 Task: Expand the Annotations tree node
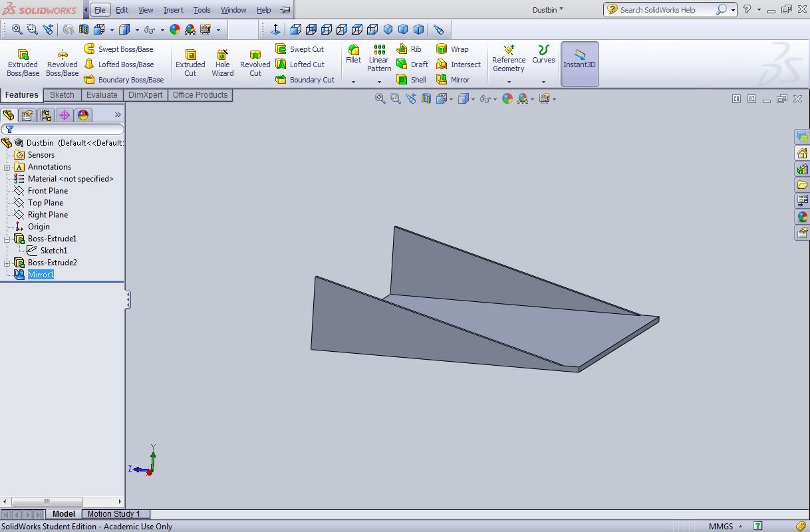pos(7,167)
